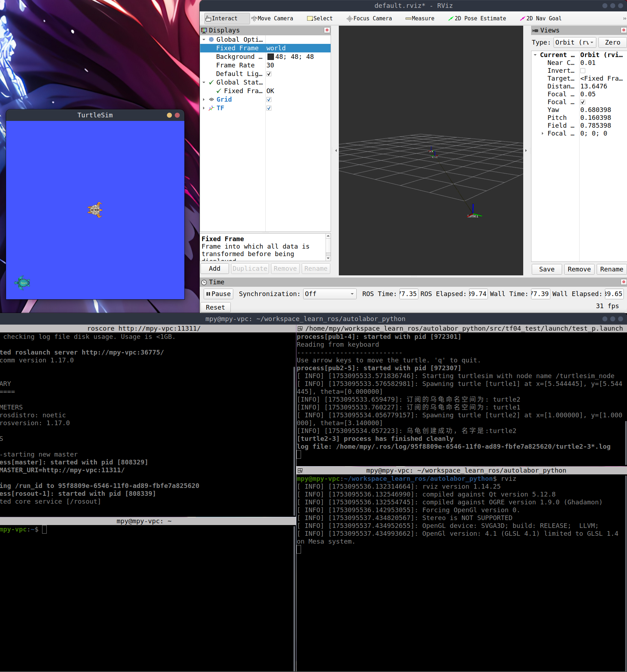Choose the Select tool

320,19
